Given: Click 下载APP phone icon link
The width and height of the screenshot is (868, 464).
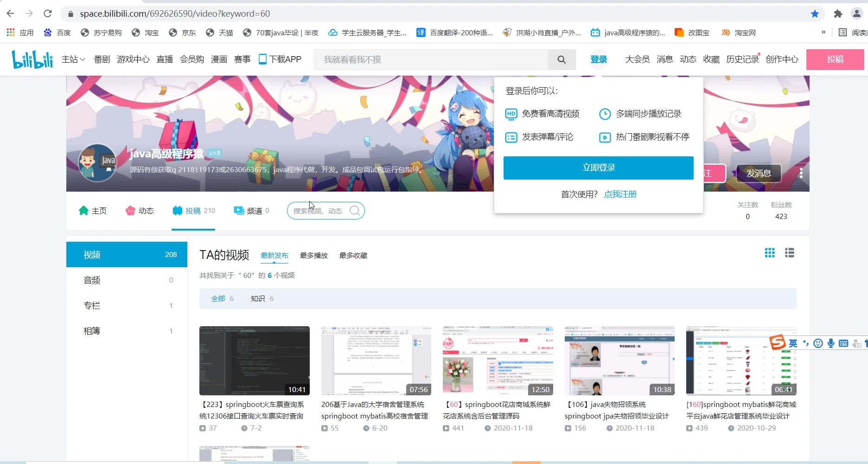Looking at the screenshot, I should pyautogui.click(x=280, y=59).
